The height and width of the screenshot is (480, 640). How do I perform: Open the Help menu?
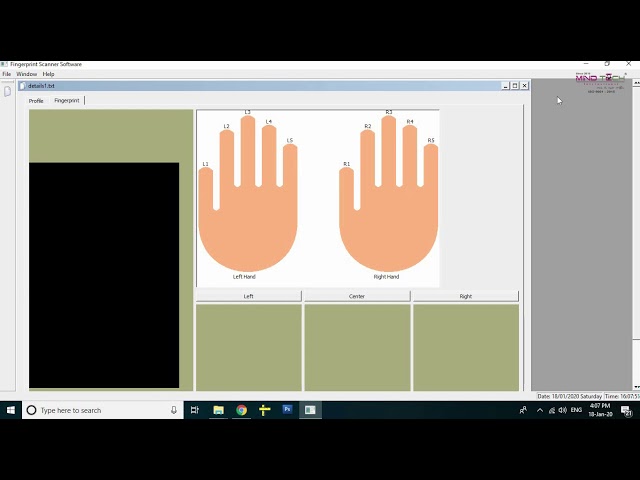(48, 74)
